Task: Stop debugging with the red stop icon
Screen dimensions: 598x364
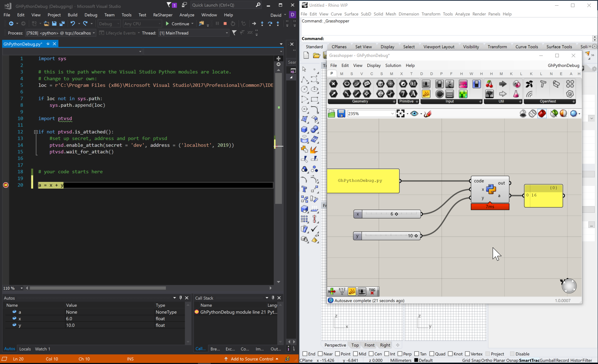Action: click(x=225, y=23)
